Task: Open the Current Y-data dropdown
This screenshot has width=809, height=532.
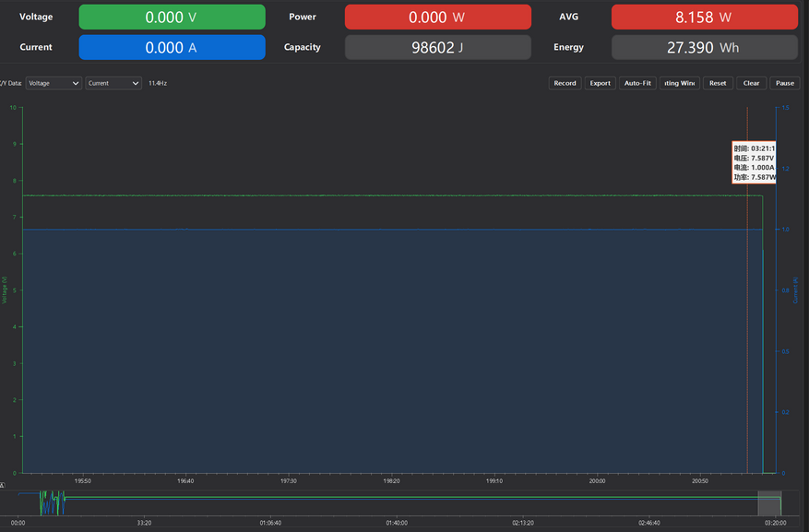Action: (113, 83)
